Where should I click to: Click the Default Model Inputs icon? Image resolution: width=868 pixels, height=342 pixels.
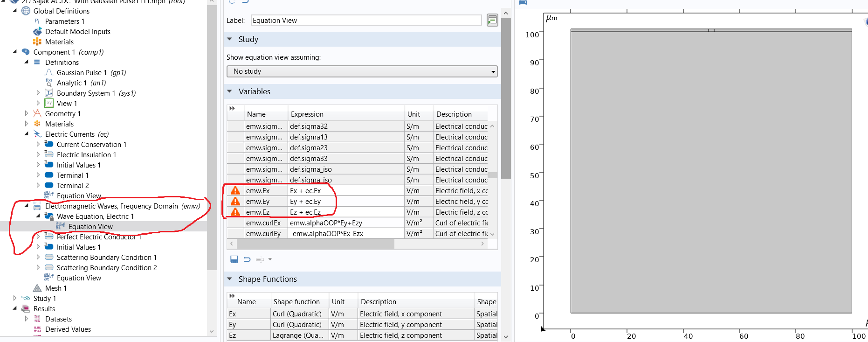point(37,32)
